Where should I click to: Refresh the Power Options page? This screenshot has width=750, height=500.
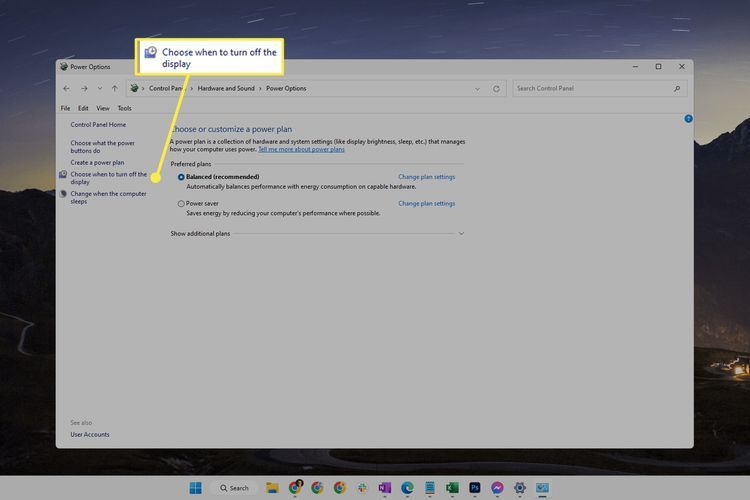click(x=496, y=88)
